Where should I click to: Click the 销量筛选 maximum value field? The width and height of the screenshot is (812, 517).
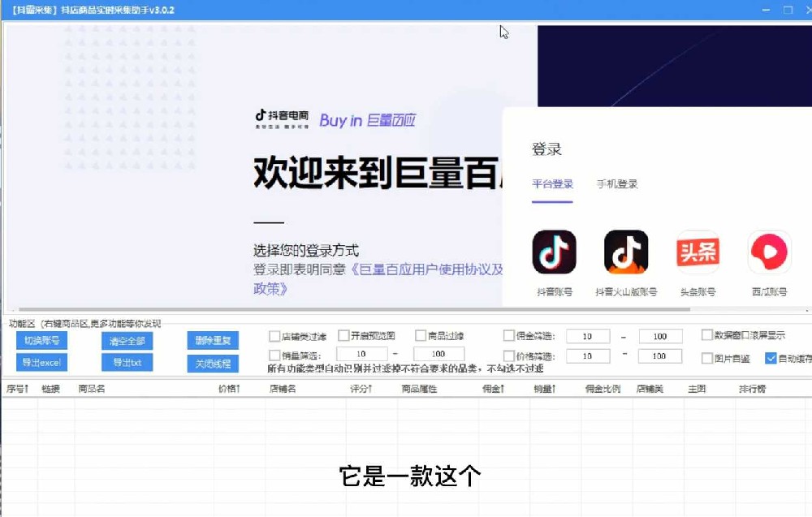(438, 354)
